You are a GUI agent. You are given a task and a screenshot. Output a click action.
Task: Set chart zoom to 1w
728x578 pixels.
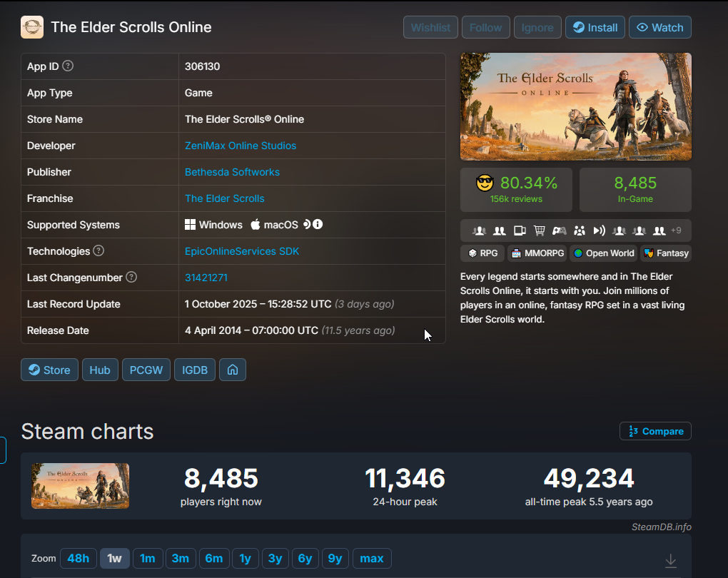[x=115, y=558]
